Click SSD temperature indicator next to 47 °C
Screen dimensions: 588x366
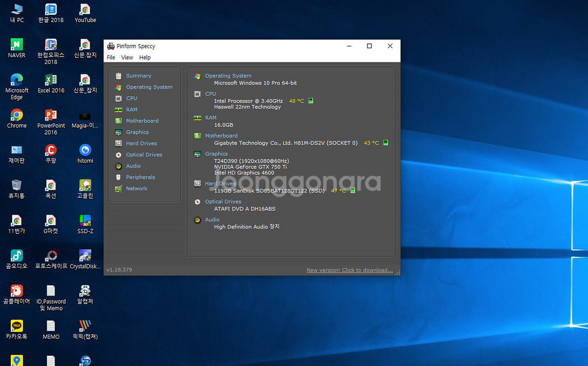(353, 191)
